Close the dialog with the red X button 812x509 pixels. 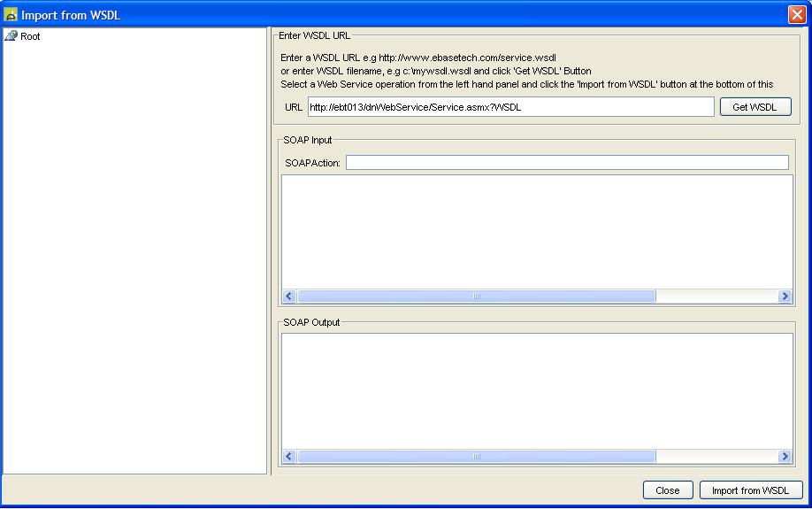pyautogui.click(x=796, y=15)
